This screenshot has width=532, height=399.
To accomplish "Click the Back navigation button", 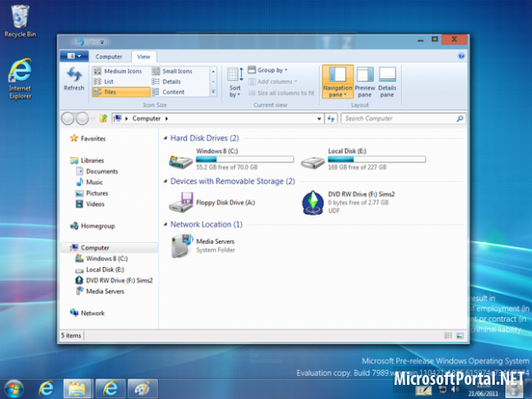I will [x=67, y=119].
